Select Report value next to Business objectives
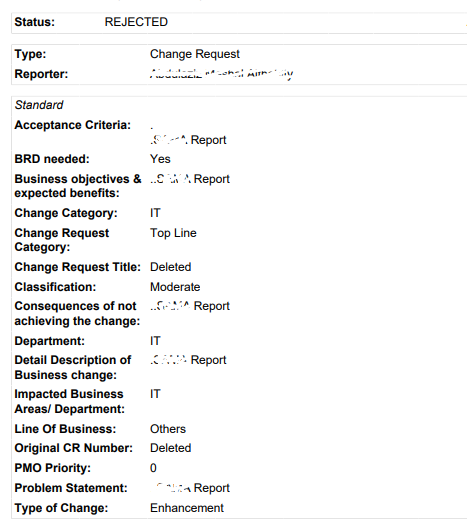The image size is (467, 529). (212, 179)
